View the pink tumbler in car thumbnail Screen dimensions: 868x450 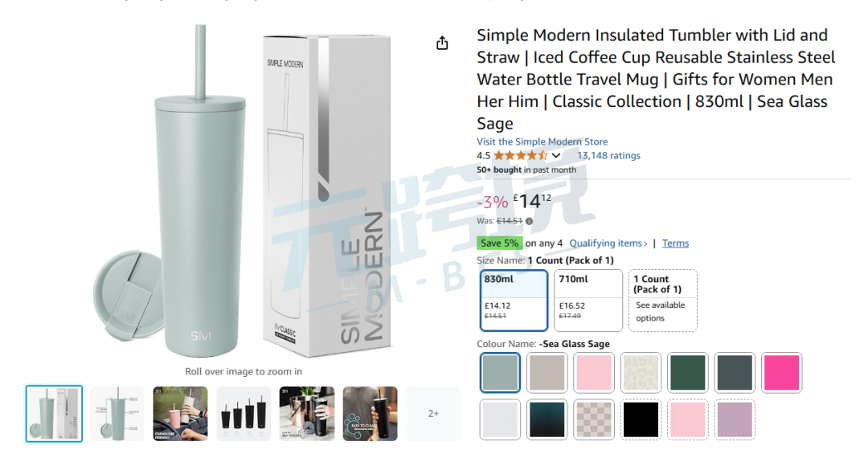(x=181, y=414)
